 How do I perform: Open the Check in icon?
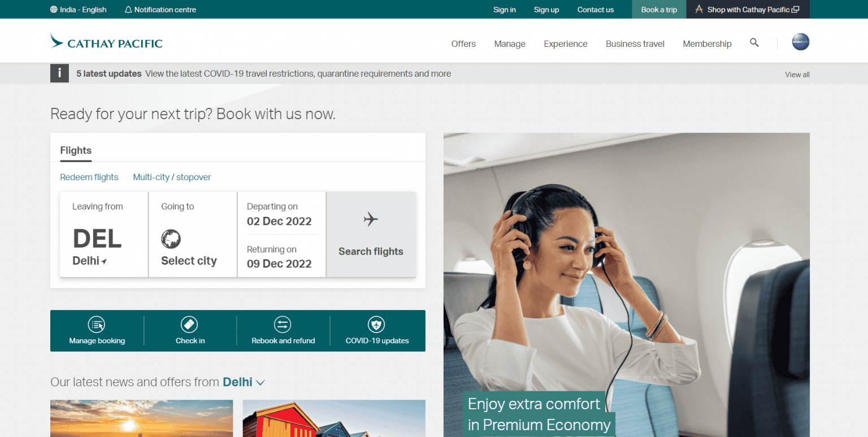(189, 324)
